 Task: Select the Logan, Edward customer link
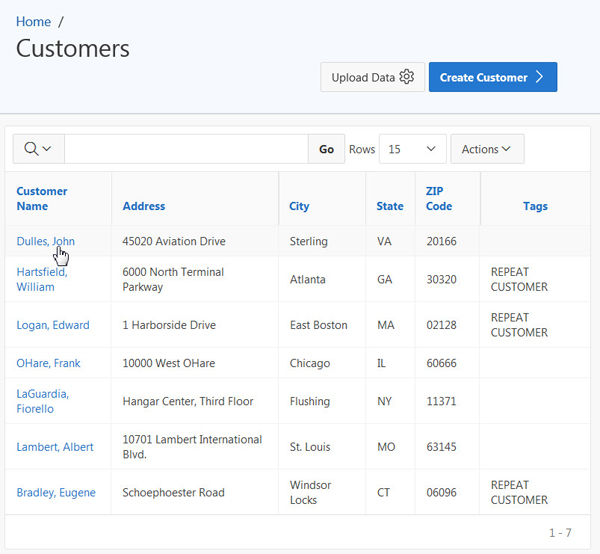(x=53, y=325)
